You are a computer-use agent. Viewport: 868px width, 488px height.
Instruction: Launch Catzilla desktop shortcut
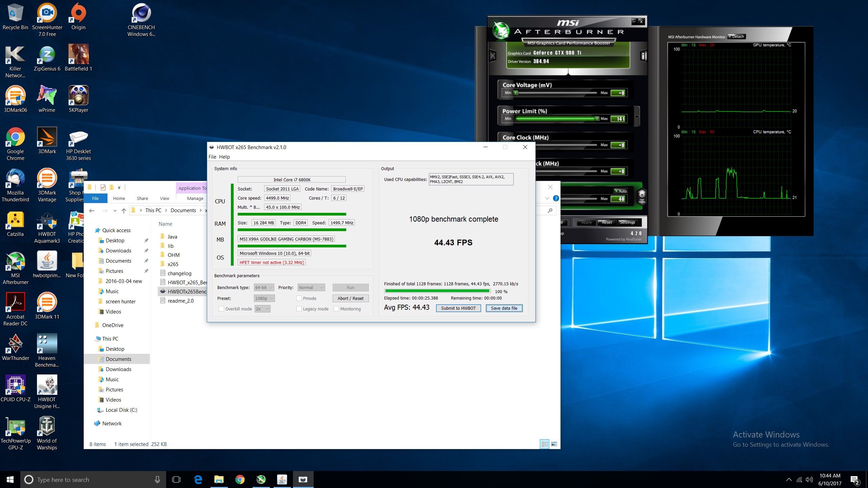[x=15, y=224]
